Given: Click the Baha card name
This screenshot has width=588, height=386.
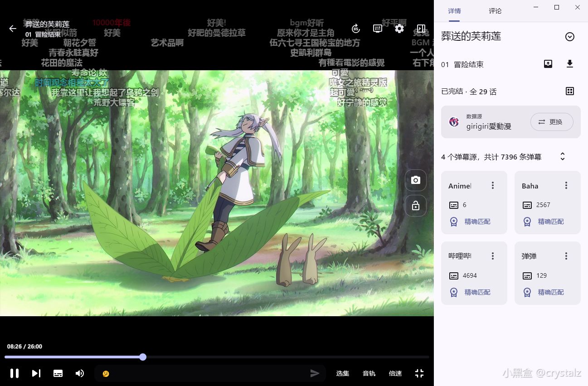Looking at the screenshot, I should 530,186.
